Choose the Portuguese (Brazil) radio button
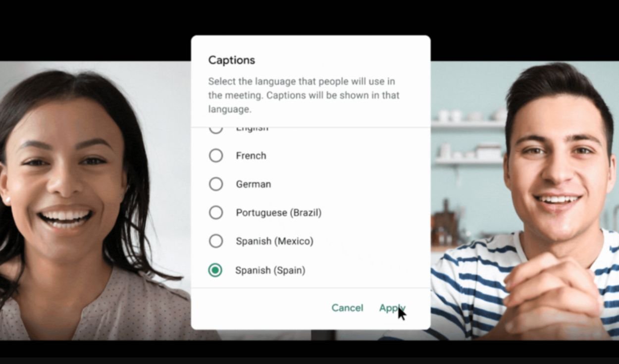Image resolution: width=619 pixels, height=364 pixels. tap(216, 212)
